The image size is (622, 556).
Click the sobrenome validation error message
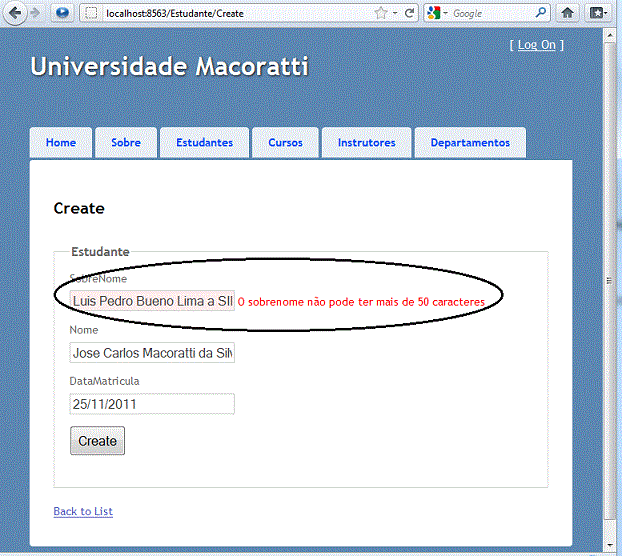(x=361, y=302)
